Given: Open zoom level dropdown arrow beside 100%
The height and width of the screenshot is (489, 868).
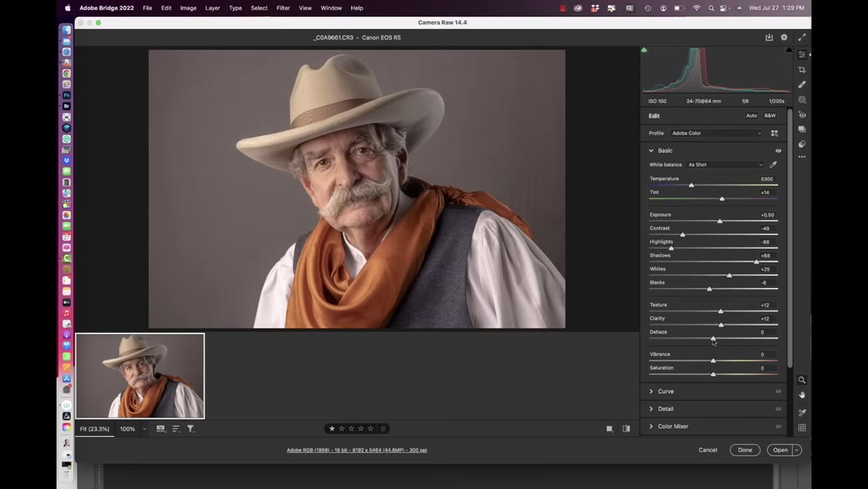Looking at the screenshot, I should 145,429.
